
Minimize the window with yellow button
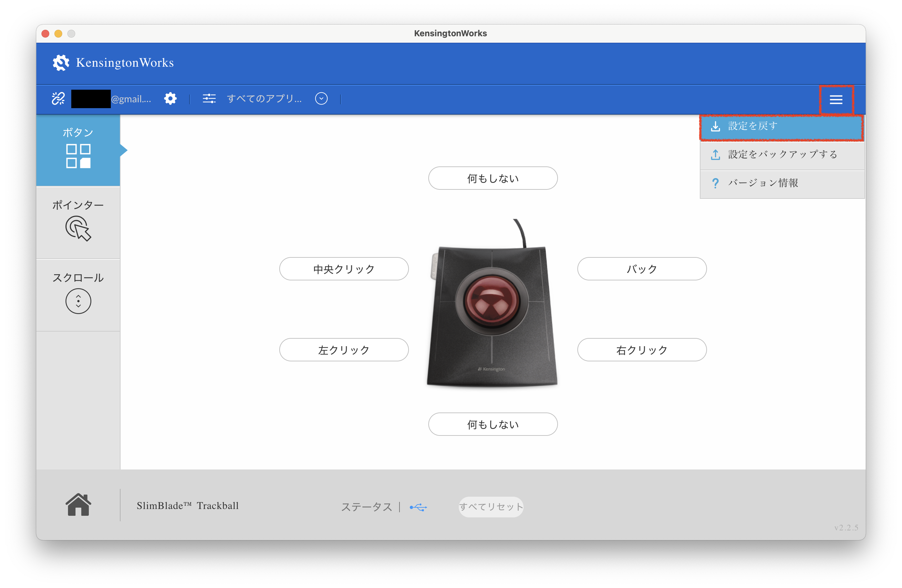coord(58,33)
